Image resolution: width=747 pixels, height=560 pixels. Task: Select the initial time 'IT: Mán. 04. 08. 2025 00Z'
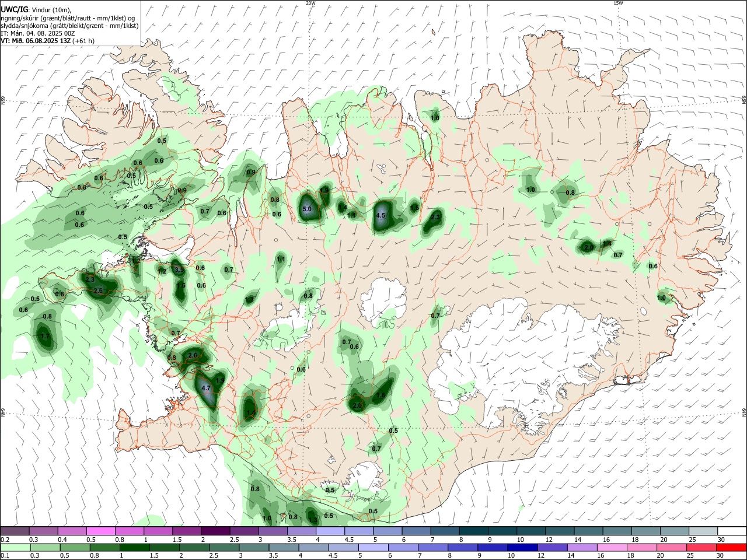pyautogui.click(x=37, y=33)
